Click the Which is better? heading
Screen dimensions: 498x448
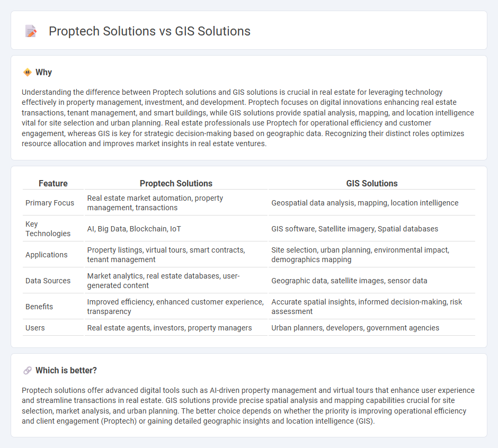pyautogui.click(x=66, y=371)
